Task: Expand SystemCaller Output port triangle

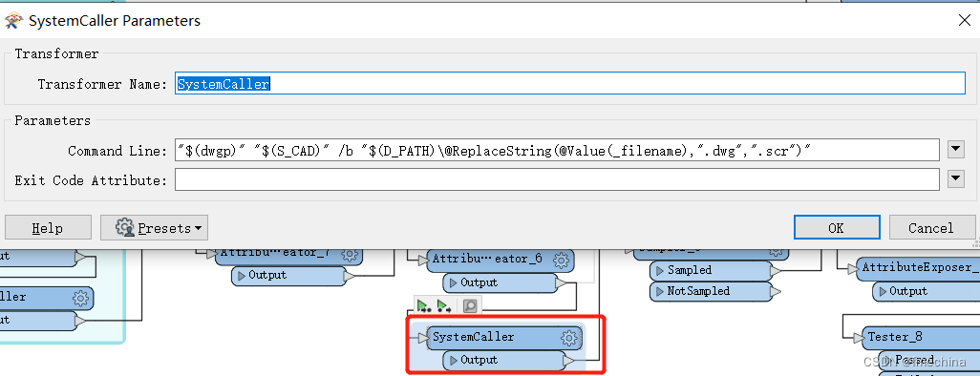Action: [x=454, y=361]
